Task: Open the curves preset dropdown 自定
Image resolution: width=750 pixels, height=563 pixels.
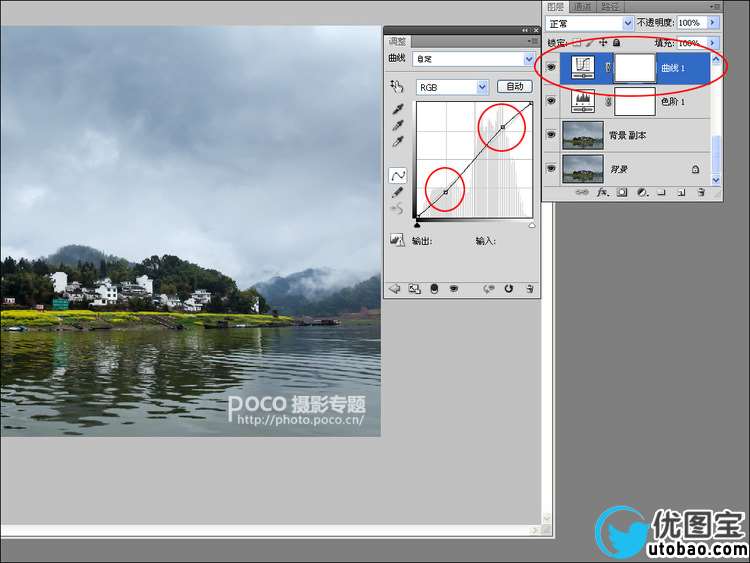Action: [474, 59]
